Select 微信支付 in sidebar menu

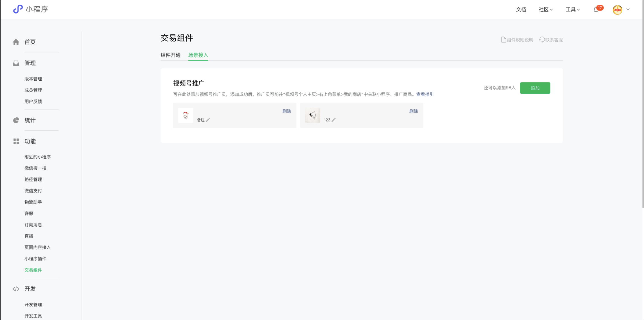[x=33, y=191]
